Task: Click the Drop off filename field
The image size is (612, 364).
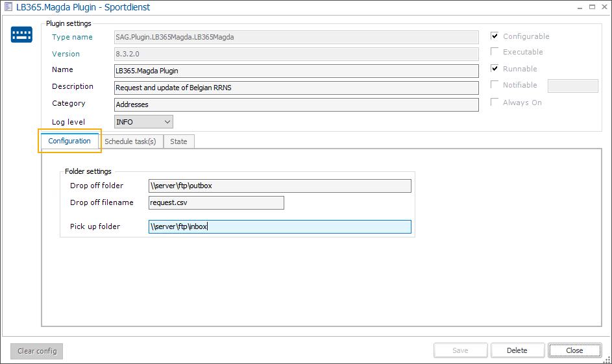Action: click(x=216, y=203)
